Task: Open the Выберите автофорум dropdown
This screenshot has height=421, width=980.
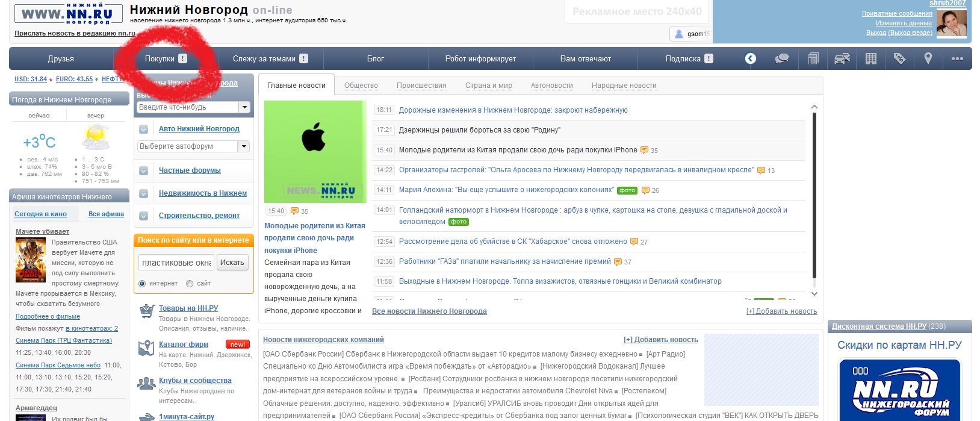Action: tap(244, 146)
